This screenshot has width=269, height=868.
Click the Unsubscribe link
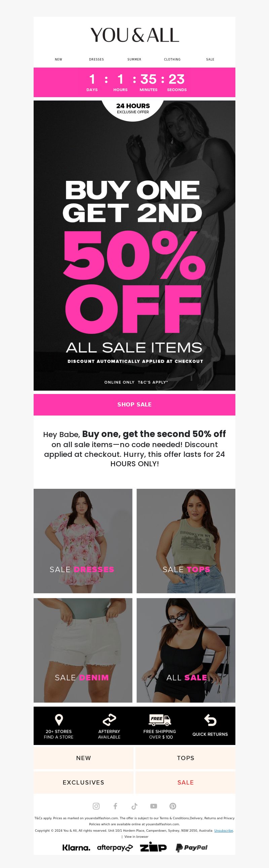click(x=224, y=831)
